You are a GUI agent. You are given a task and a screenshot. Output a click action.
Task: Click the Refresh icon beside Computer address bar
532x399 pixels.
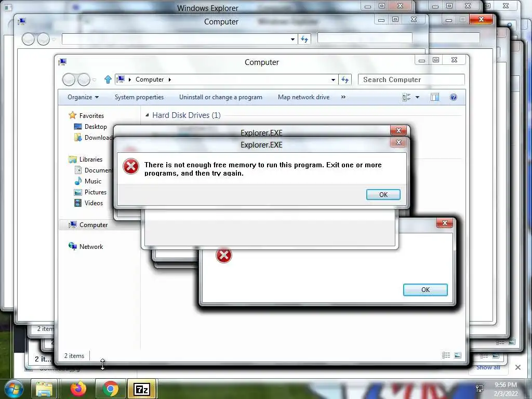tap(345, 79)
